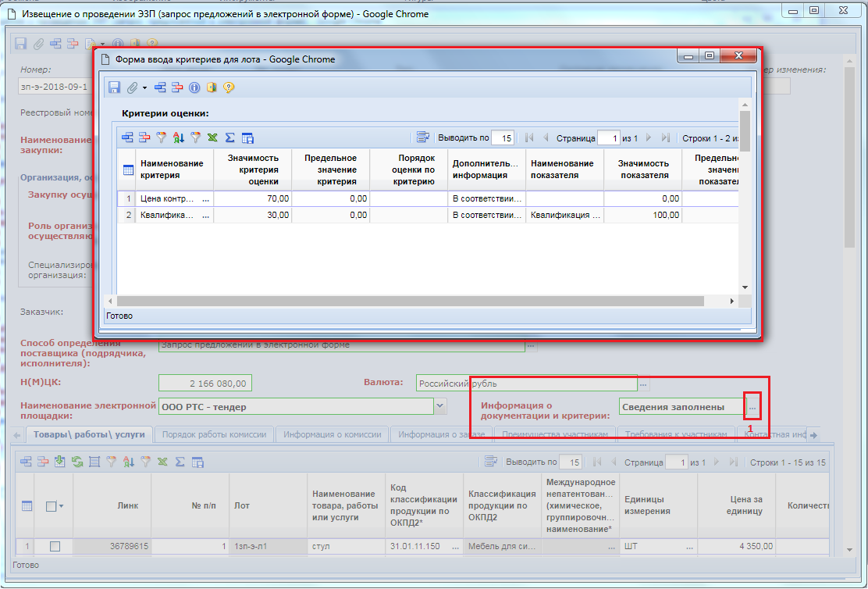Click exit door icon in criteria form toolbar
Image resolution: width=868 pixels, height=589 pixels.
pyautogui.click(x=211, y=87)
